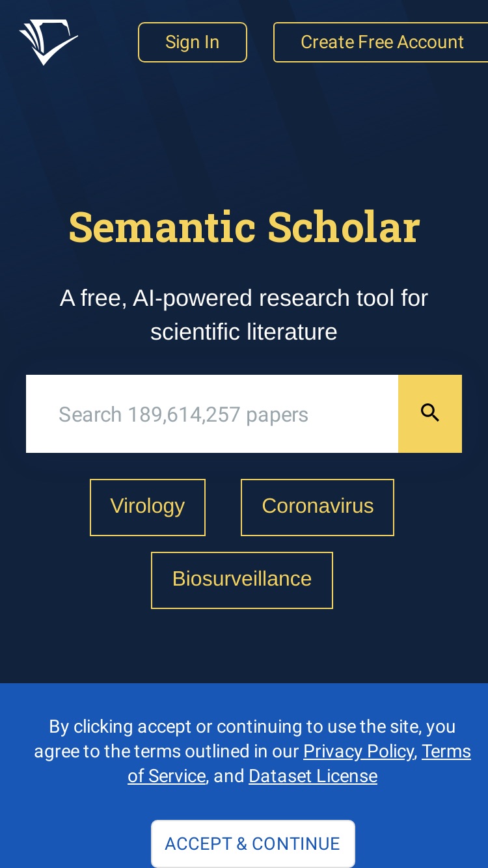Choose the Biosurveillance topic suggestion

coord(242,580)
